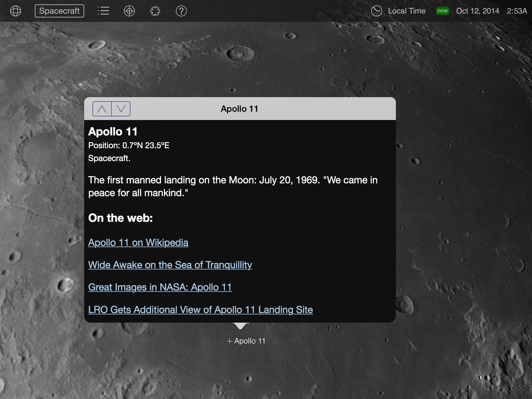This screenshot has width=532, height=399.
Task: Select the Oct 12, 2014 date
Action: pos(477,11)
